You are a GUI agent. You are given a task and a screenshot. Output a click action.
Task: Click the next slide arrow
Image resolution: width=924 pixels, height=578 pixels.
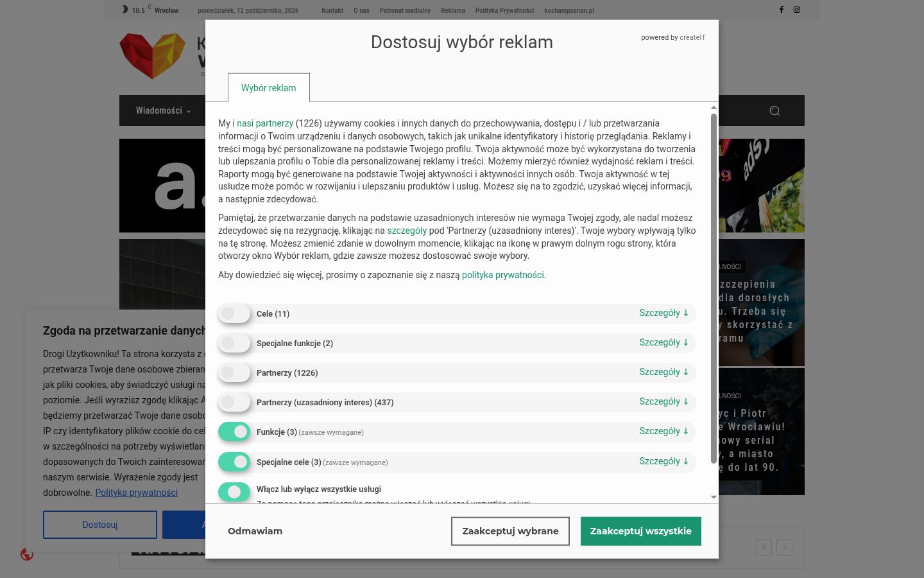(x=784, y=547)
